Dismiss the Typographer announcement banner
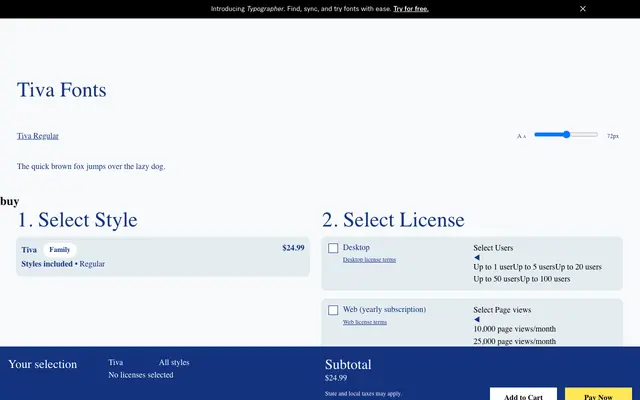 [x=582, y=9]
